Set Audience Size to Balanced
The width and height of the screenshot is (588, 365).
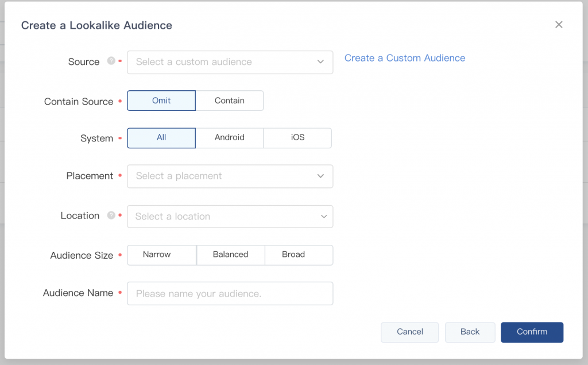(231, 255)
